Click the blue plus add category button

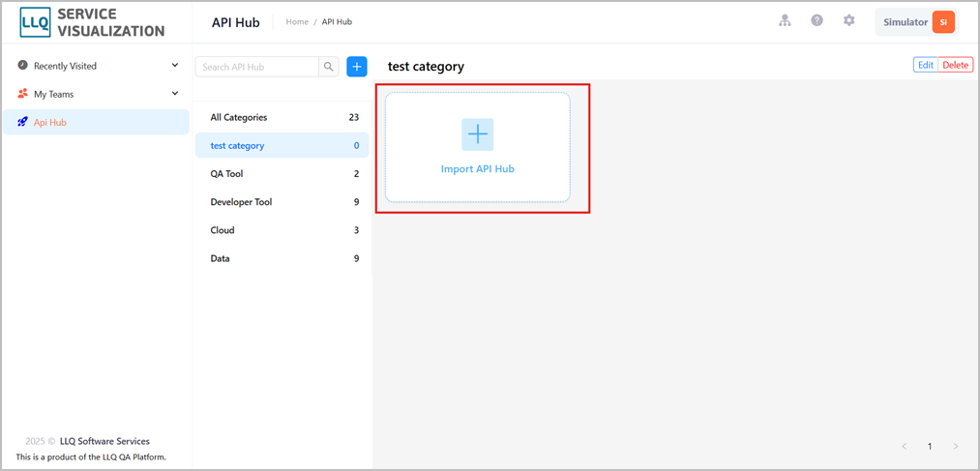point(357,67)
